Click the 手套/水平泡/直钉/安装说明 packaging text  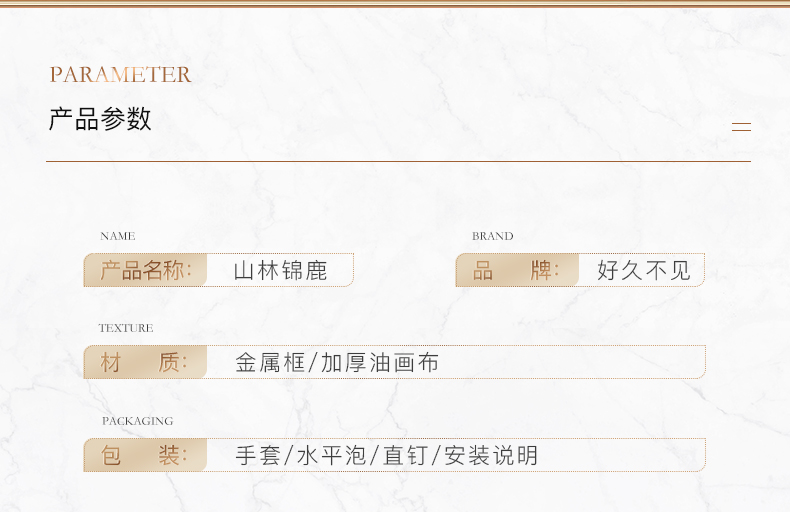coord(386,456)
